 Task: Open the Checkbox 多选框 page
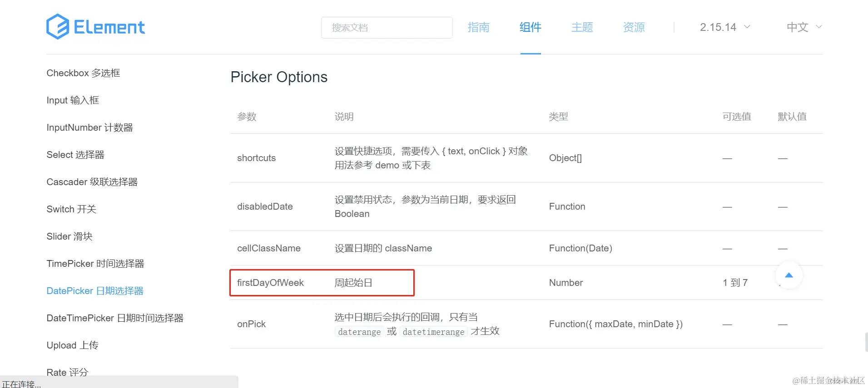(83, 73)
